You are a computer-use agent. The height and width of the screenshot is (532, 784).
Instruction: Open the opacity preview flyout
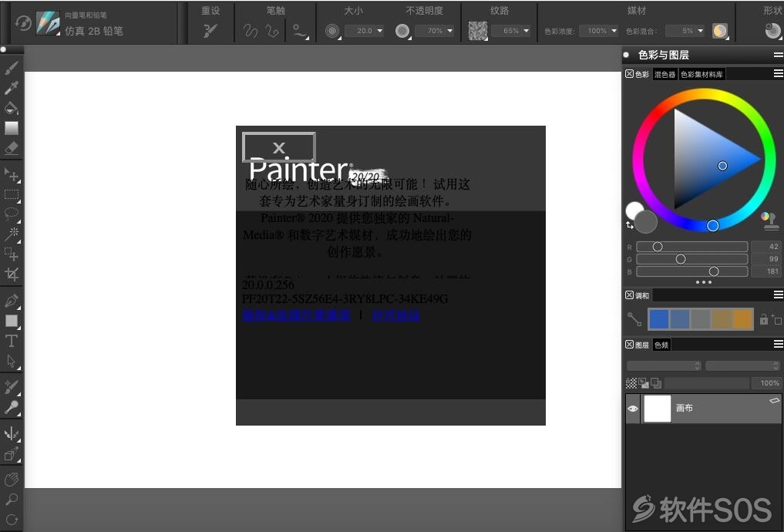pos(402,31)
